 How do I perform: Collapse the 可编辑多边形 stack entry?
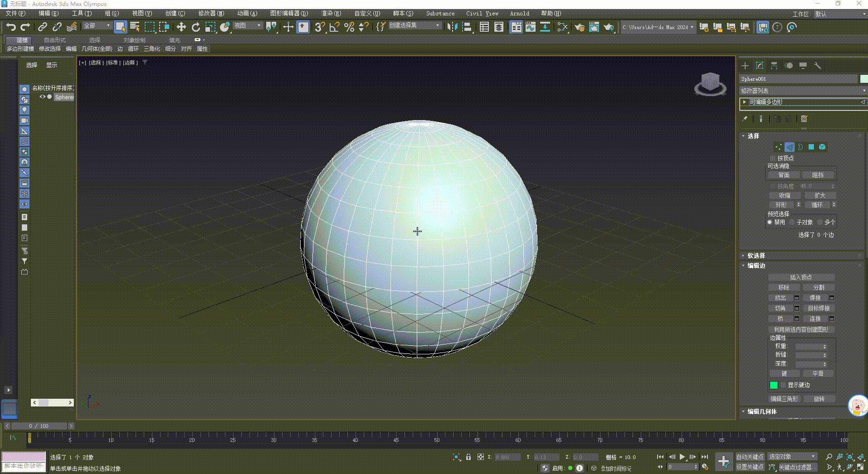744,102
